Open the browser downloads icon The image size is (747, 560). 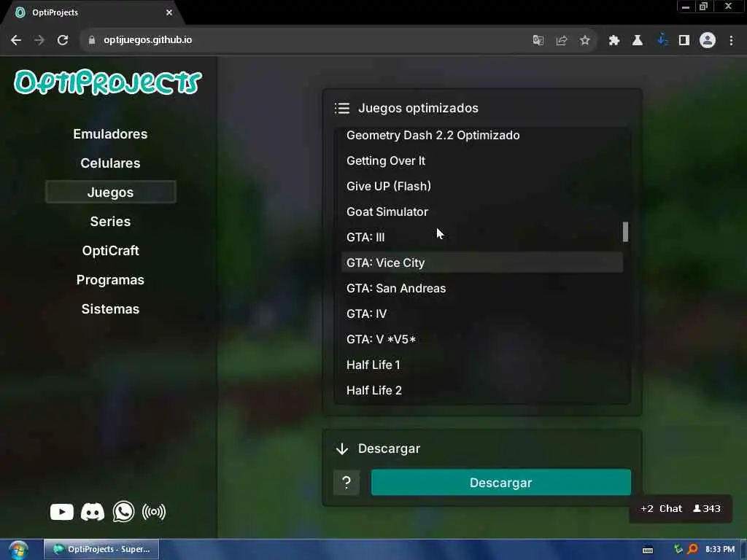(x=662, y=40)
